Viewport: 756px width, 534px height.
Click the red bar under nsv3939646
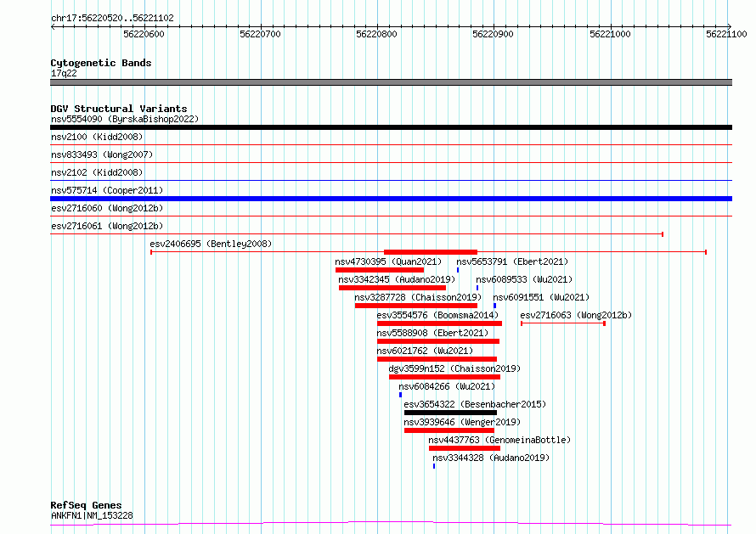coord(449,430)
